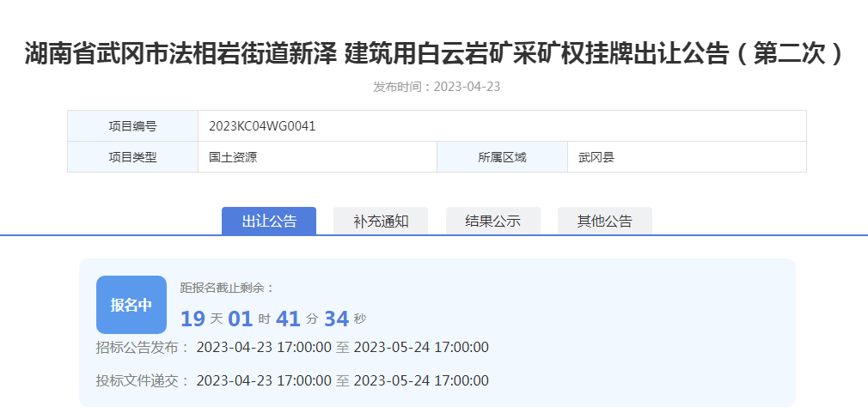This screenshot has width=868, height=413.
Task: Switch to the 出让公告 tab
Action: 269,221
